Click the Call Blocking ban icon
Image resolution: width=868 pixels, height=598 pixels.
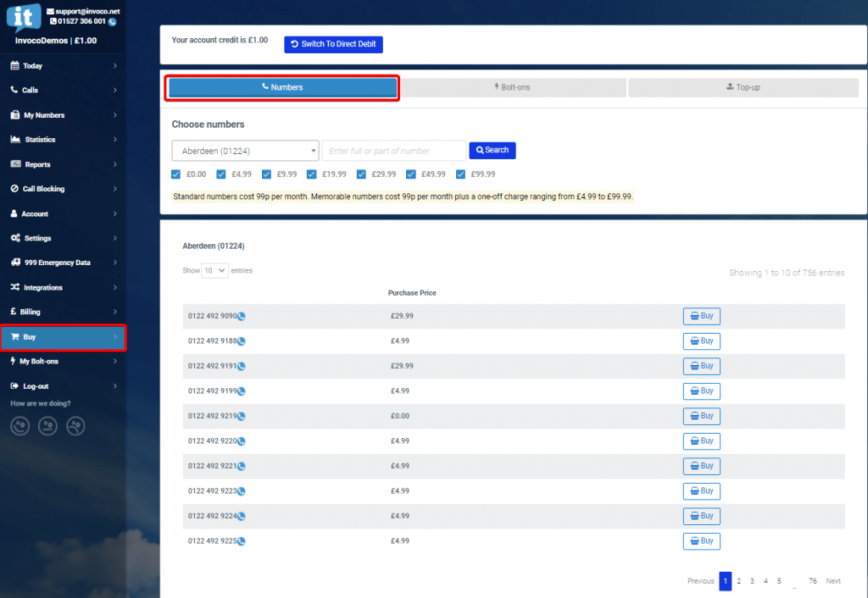14,189
